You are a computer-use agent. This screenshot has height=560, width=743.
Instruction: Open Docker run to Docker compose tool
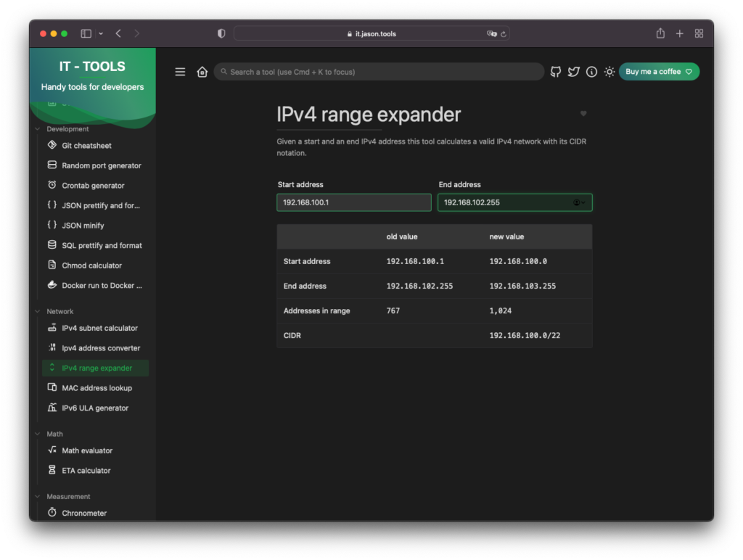click(95, 285)
